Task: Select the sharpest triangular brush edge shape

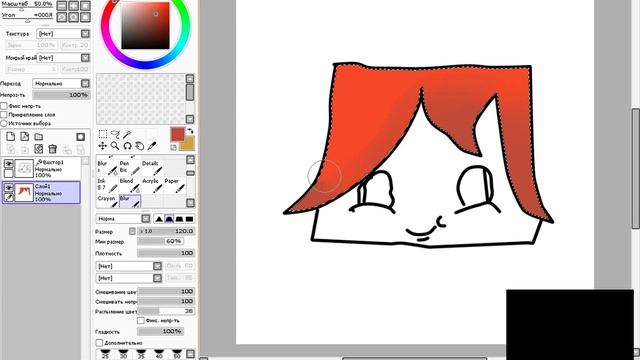Action: 159,219
